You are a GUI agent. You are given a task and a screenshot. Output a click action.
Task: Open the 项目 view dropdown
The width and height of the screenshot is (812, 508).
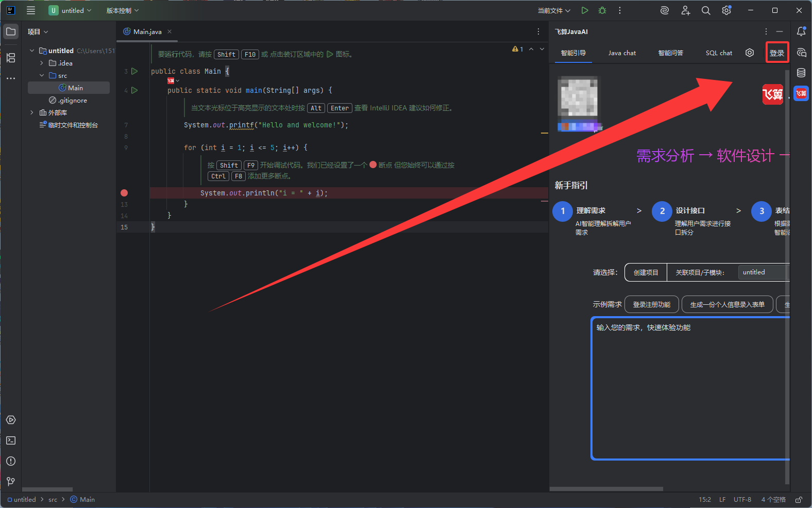pyautogui.click(x=38, y=31)
